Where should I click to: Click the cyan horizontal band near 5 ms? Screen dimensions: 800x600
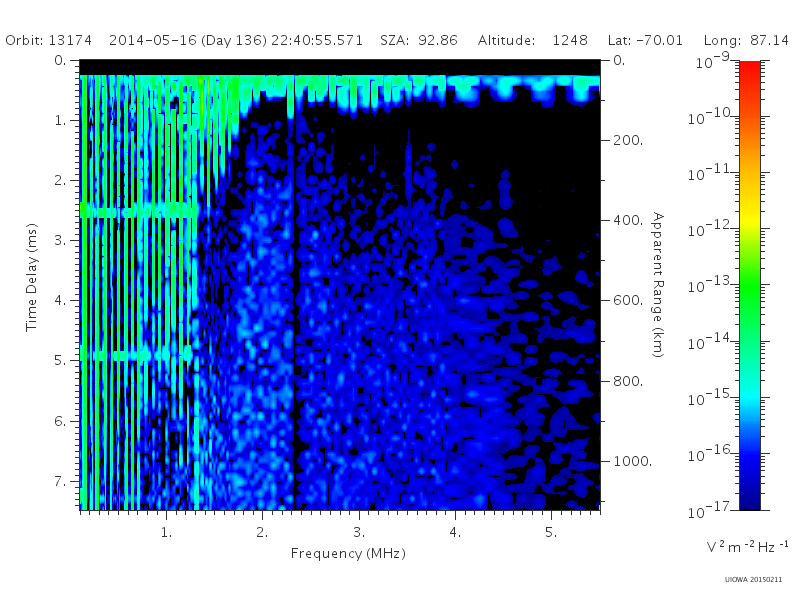tap(136, 354)
